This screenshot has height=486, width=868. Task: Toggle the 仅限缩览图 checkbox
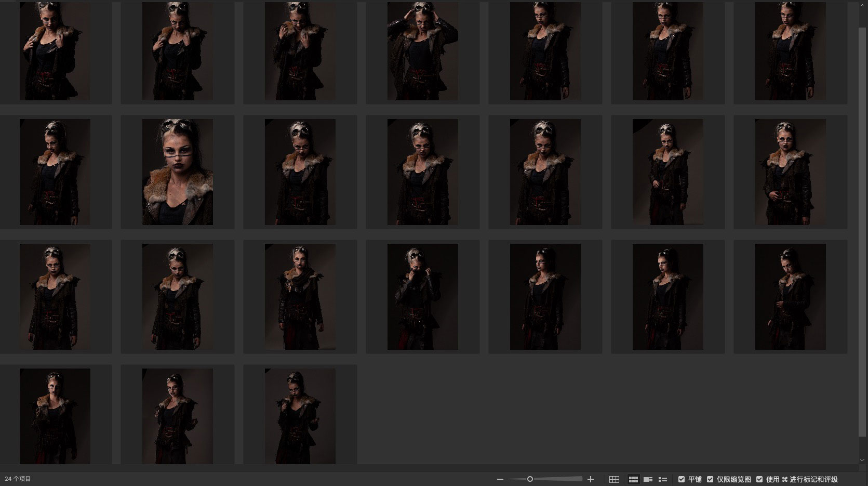tap(710, 479)
